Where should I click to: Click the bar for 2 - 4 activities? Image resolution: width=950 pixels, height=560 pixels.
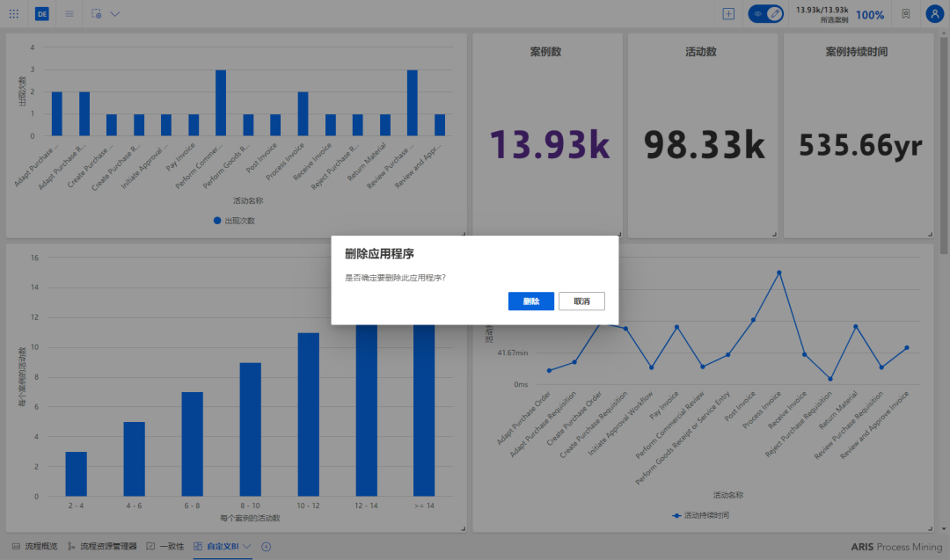click(x=76, y=474)
